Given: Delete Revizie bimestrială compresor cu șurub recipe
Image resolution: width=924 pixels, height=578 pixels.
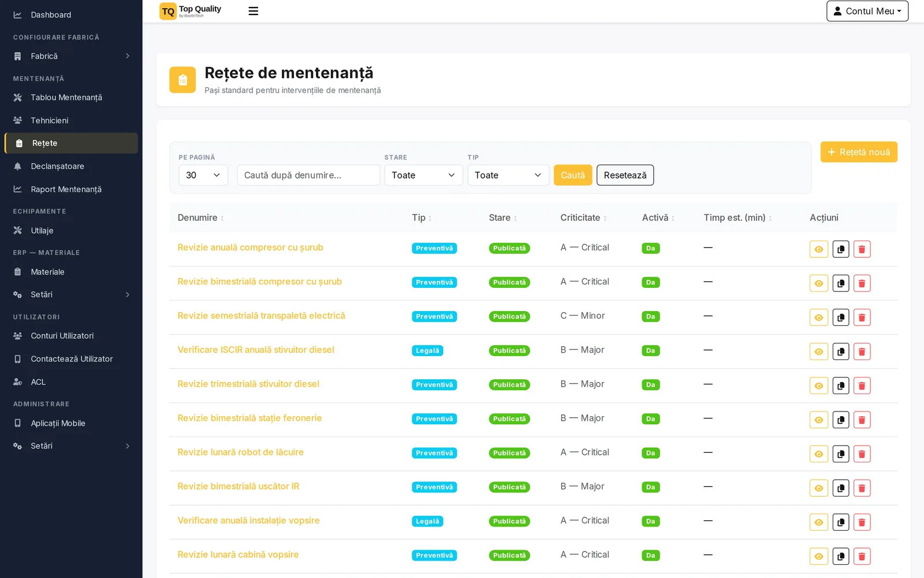Looking at the screenshot, I should (862, 283).
